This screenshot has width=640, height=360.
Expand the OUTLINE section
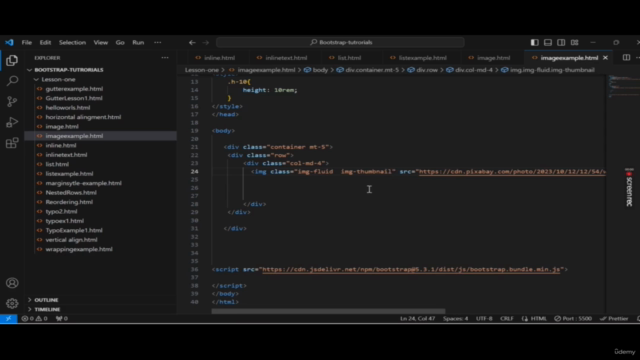coord(46,300)
